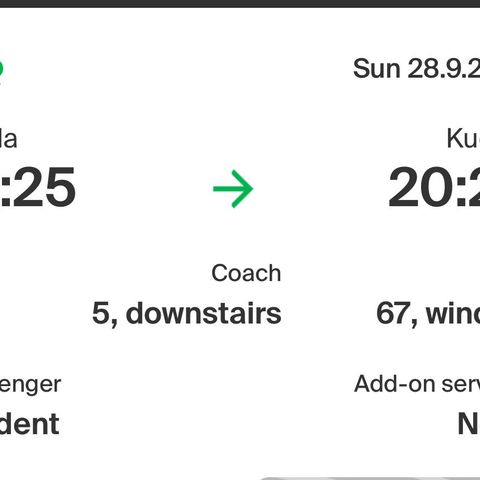Screen dimensions: 480x480
Task: Select the arrival station starting 'Ku'
Action: pyautogui.click(x=463, y=139)
